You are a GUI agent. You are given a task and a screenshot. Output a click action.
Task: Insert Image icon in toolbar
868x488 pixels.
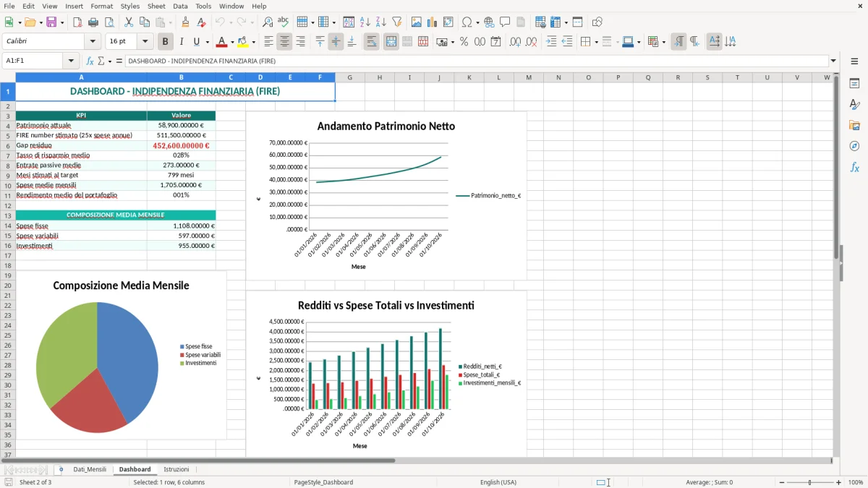pyautogui.click(x=417, y=22)
